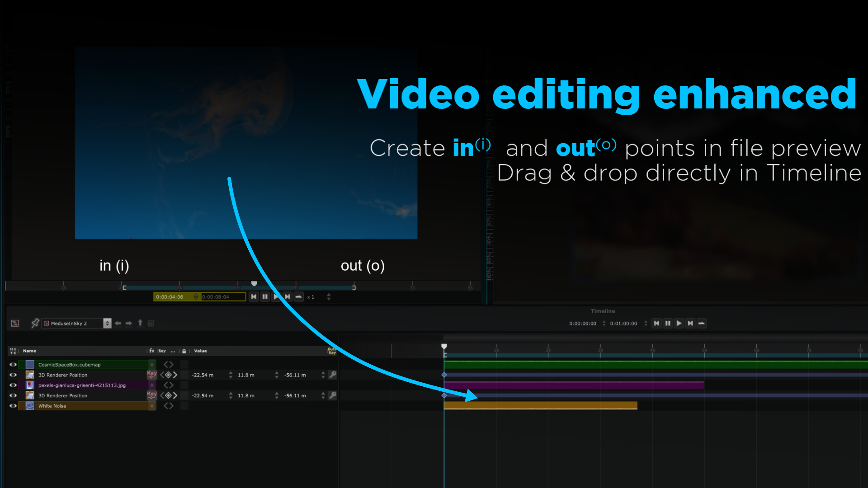
Task: Click keyframe navigation arrows for CosmicSpaceBox.cubemap
Action: point(168,365)
